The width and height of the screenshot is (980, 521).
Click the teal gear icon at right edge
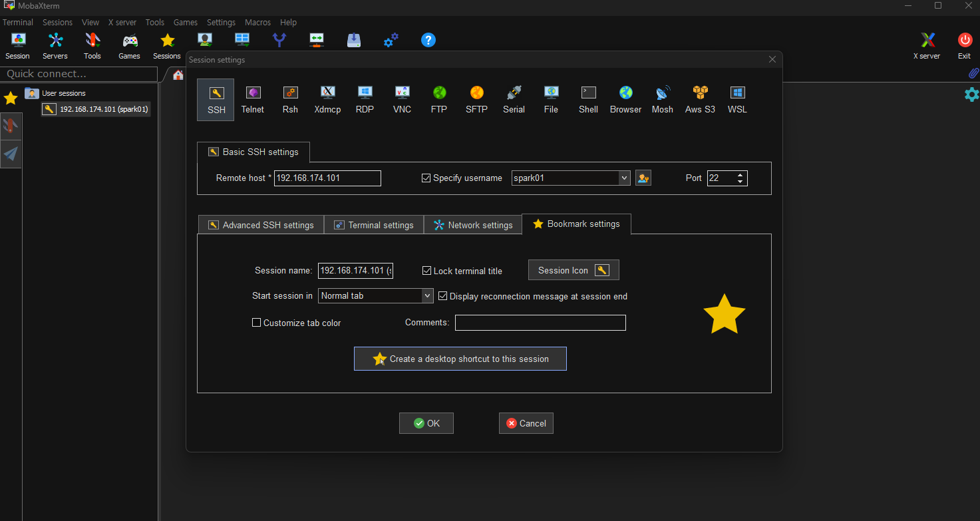coord(971,94)
